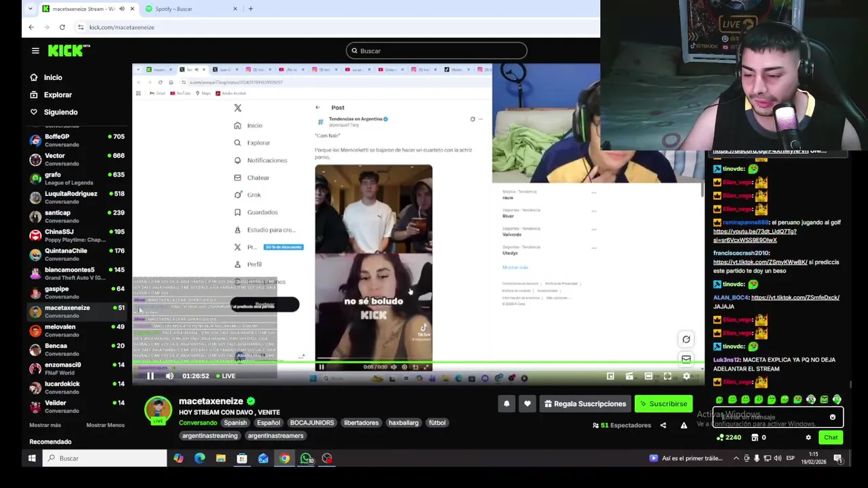
Task: Enable notifications with the bell button
Action: (x=507, y=404)
